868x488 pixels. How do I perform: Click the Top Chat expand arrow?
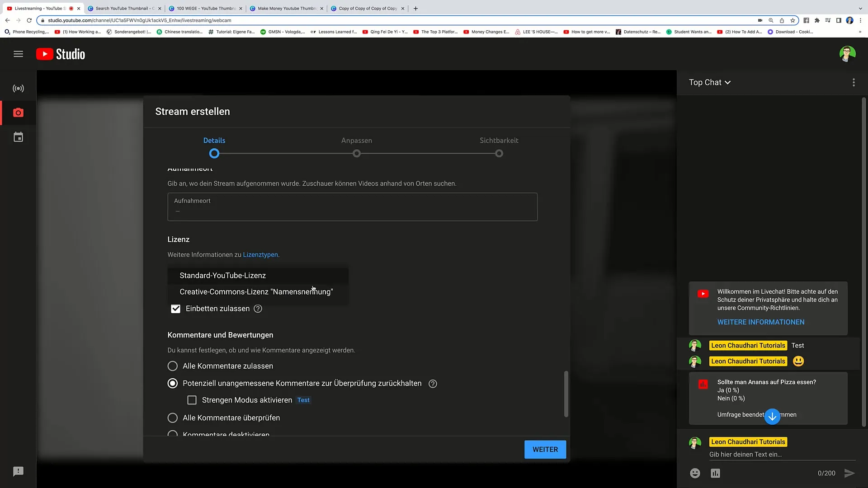coord(730,82)
